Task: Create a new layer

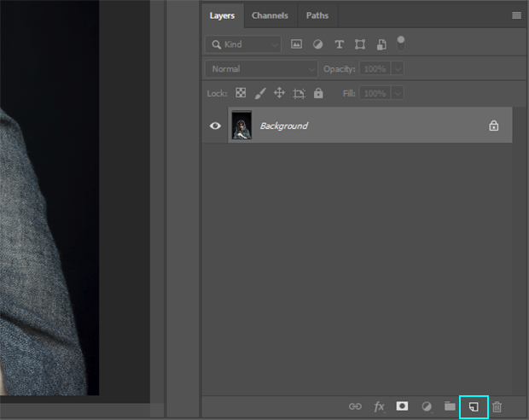Action: (x=474, y=407)
